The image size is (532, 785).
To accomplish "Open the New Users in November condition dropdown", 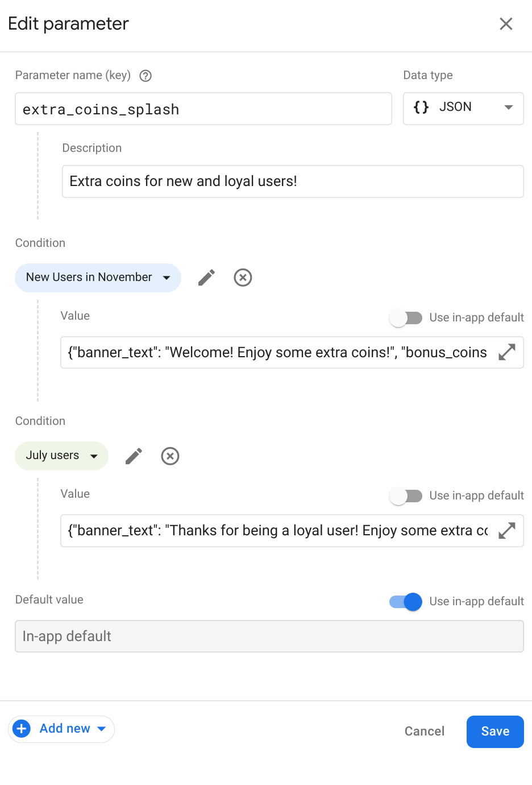I will click(167, 278).
